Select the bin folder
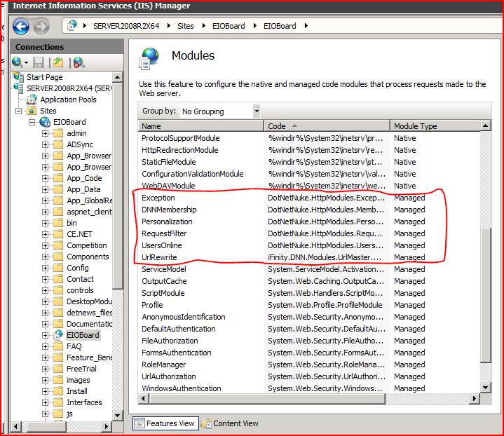Viewport: 504px width, 436px height. coord(71,223)
